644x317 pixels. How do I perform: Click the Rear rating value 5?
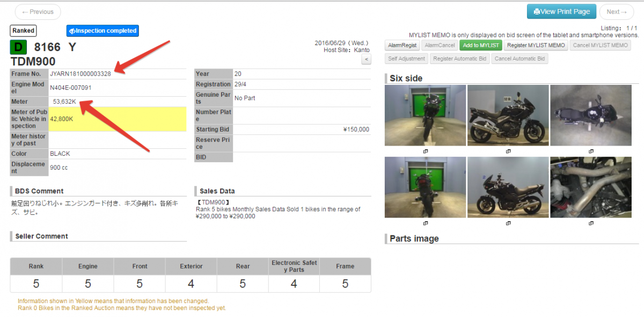pyautogui.click(x=243, y=284)
